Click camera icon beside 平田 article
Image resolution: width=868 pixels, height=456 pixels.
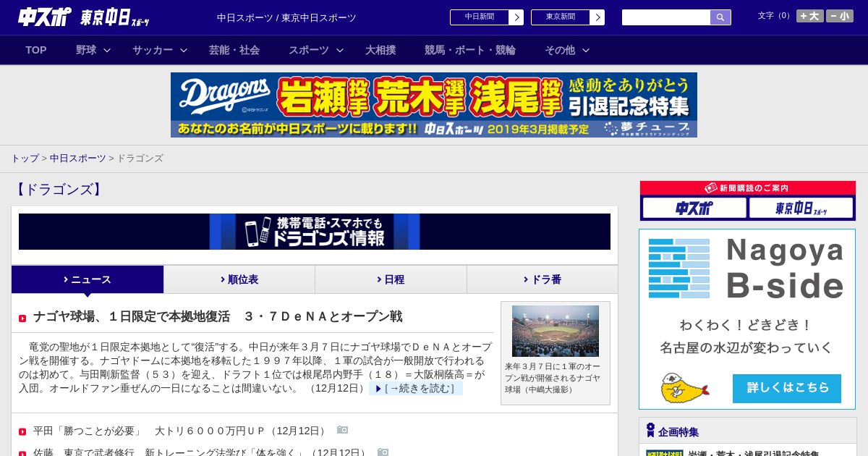point(342,430)
